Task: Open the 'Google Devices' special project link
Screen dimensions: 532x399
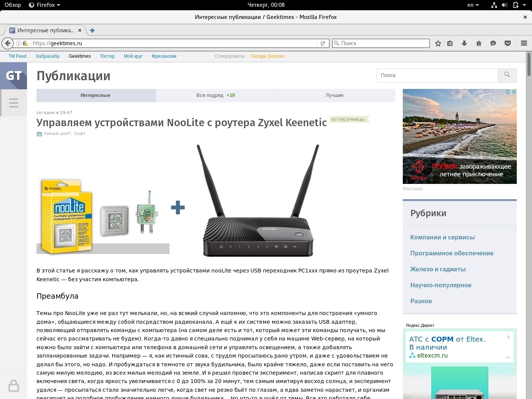Action: click(x=268, y=56)
